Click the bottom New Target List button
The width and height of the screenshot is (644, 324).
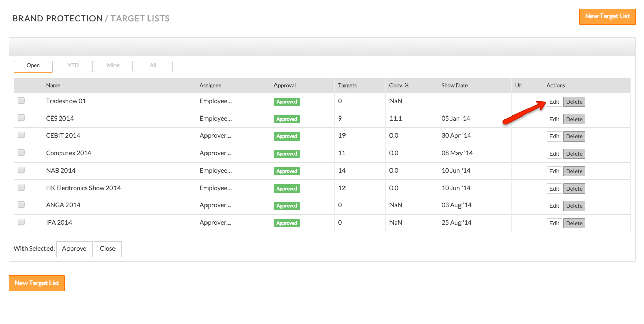click(37, 283)
